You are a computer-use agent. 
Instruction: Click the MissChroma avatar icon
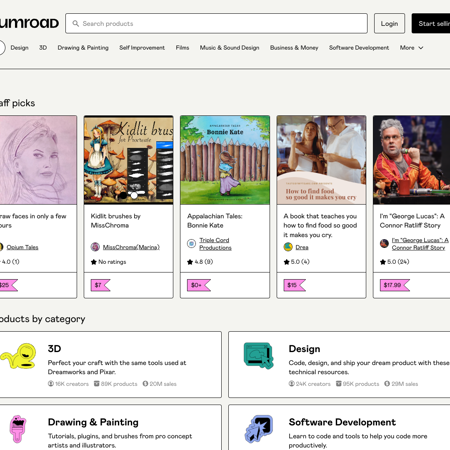pos(95,247)
